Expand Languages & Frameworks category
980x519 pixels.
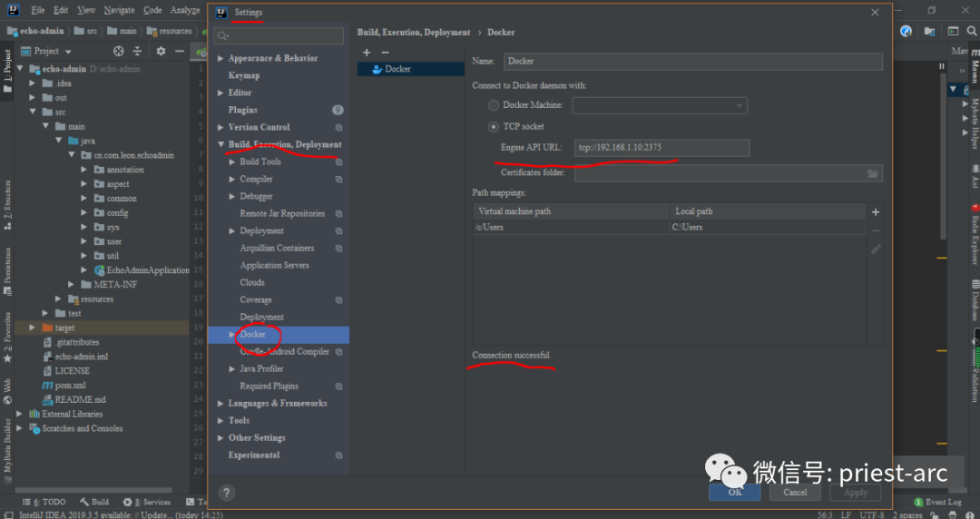click(220, 404)
